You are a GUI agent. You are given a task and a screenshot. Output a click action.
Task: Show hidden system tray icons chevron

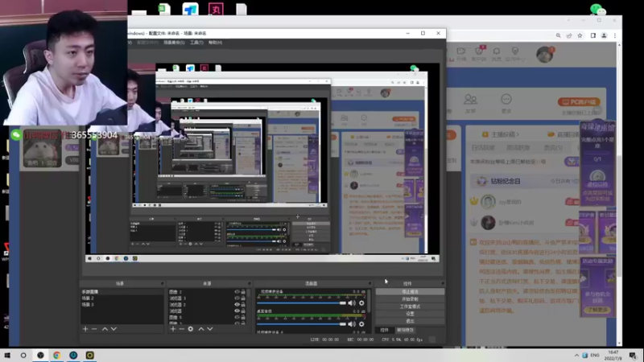[x=576, y=356]
